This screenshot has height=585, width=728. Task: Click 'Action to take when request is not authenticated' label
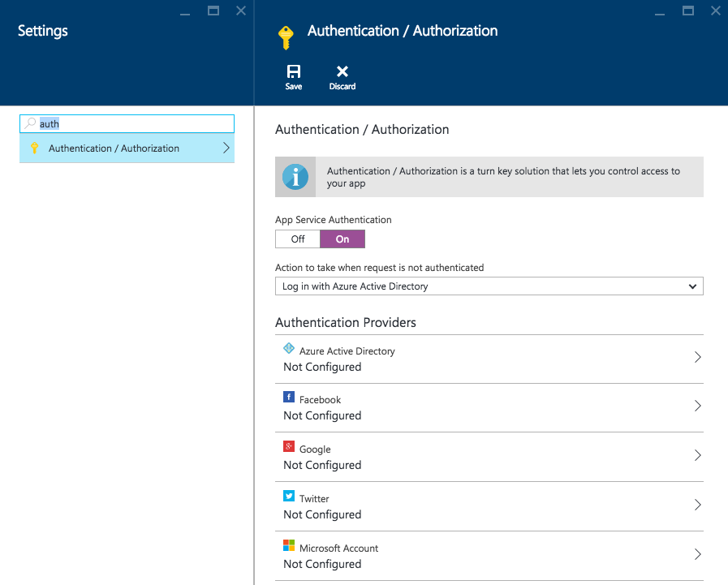[x=379, y=268]
